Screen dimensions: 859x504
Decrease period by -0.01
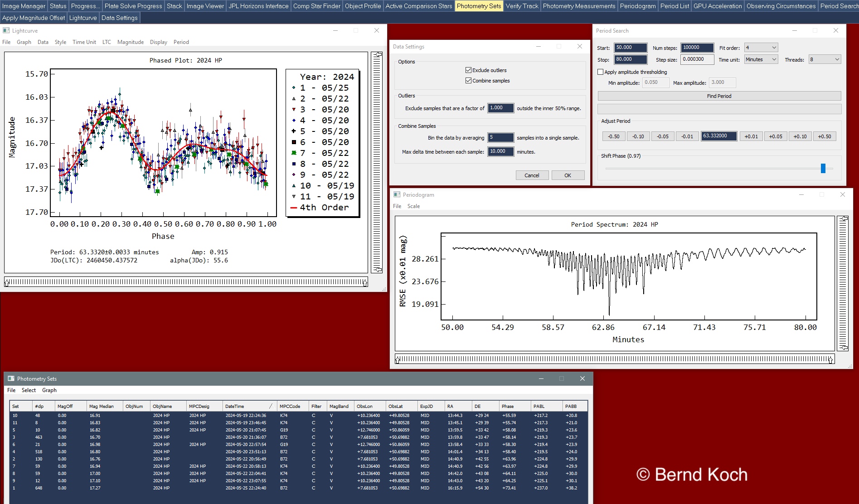click(x=687, y=136)
